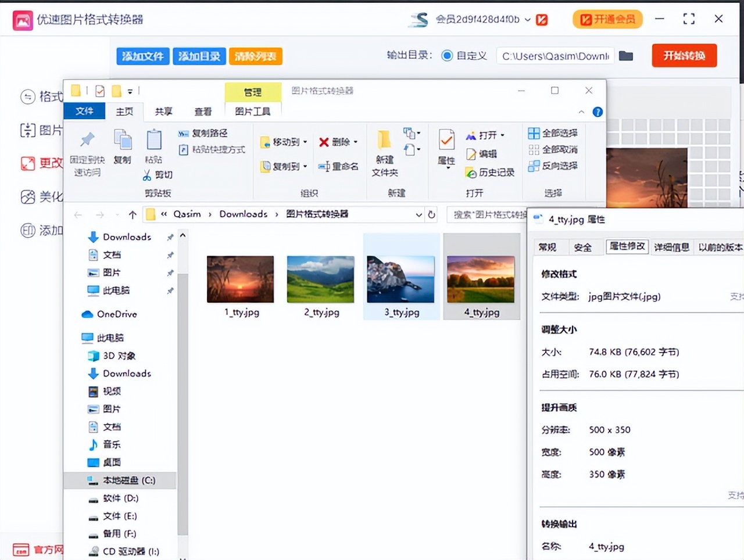This screenshot has height=560, width=744.
Task: Select 桌面 in the navigation pane
Action: click(104, 462)
